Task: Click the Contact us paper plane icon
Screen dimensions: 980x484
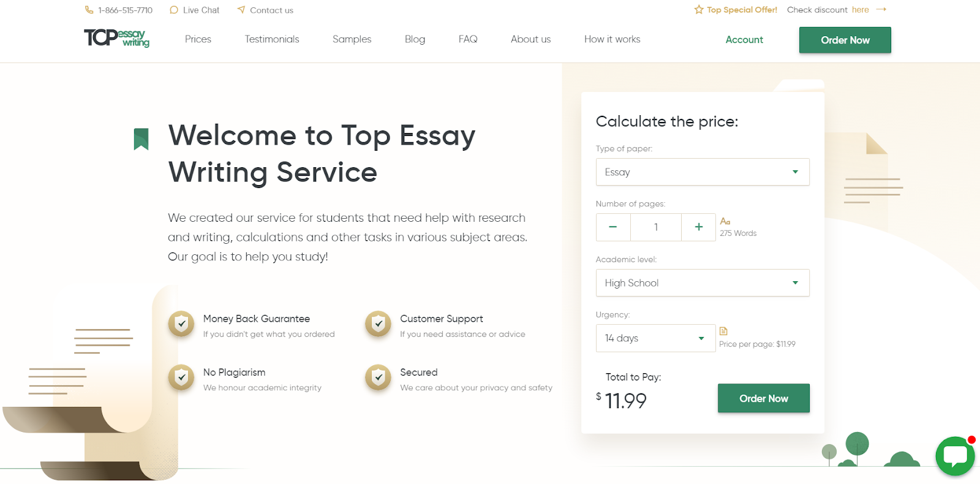Action: (241, 10)
